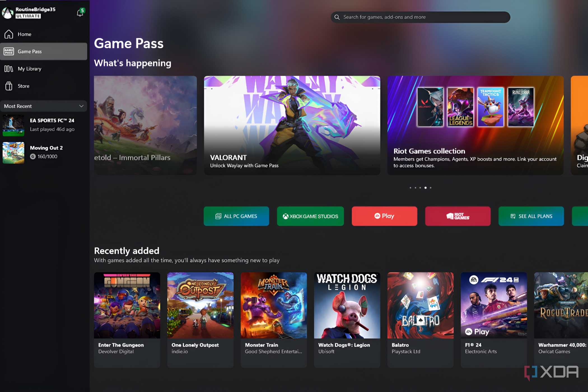The image size is (588, 392).
Task: Click the Game Pass badge icon in sidebar
Action: [9, 52]
